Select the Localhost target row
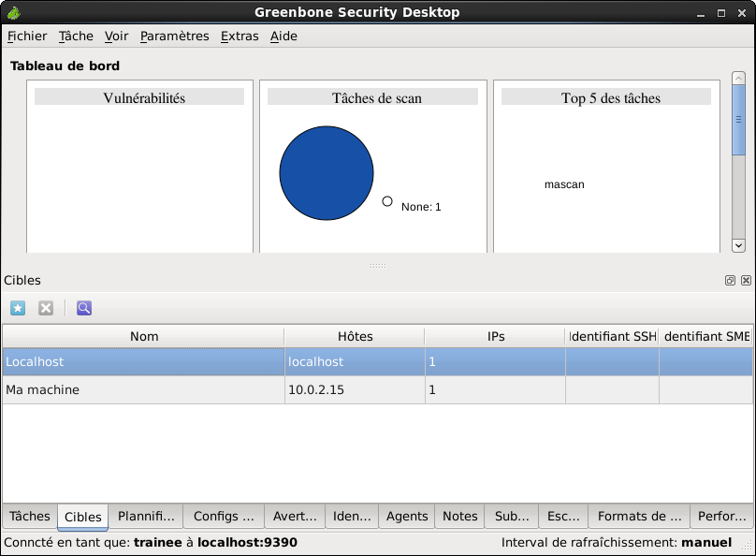Screen dimensions: 756x556 (x=377, y=362)
